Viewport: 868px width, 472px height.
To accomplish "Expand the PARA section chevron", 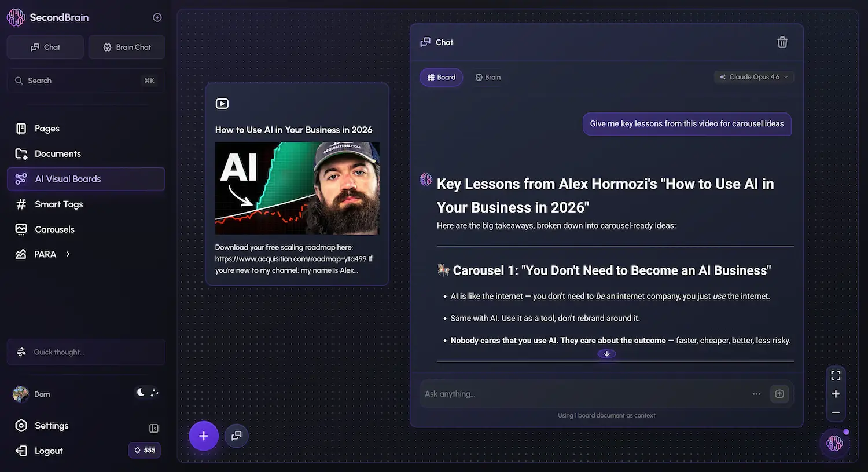I will 68,254.
